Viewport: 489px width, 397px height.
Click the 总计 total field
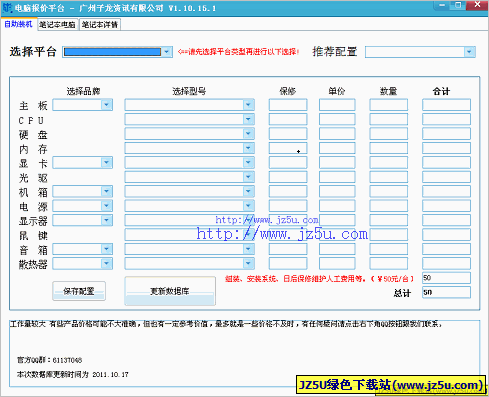(x=446, y=292)
